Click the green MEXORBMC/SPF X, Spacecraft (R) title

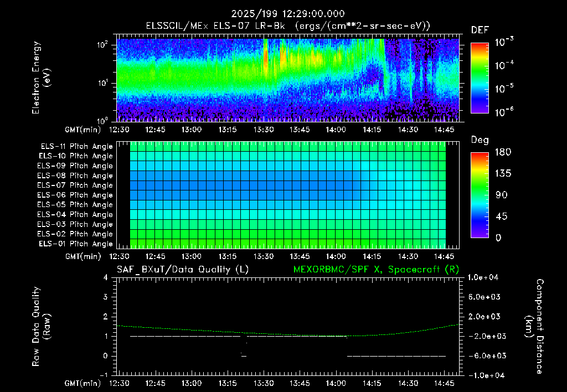[376, 270]
